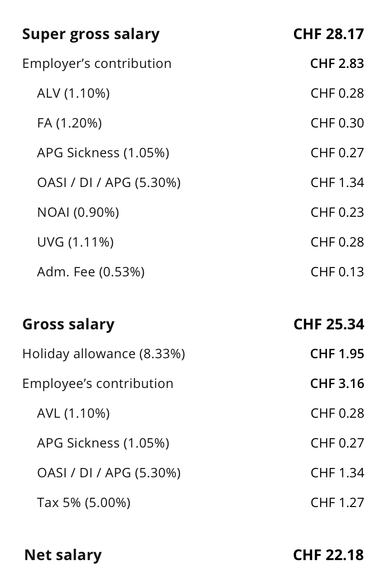The height and width of the screenshot is (588, 387).
Task: Click the FA (1.20%) line item
Action: point(69,123)
